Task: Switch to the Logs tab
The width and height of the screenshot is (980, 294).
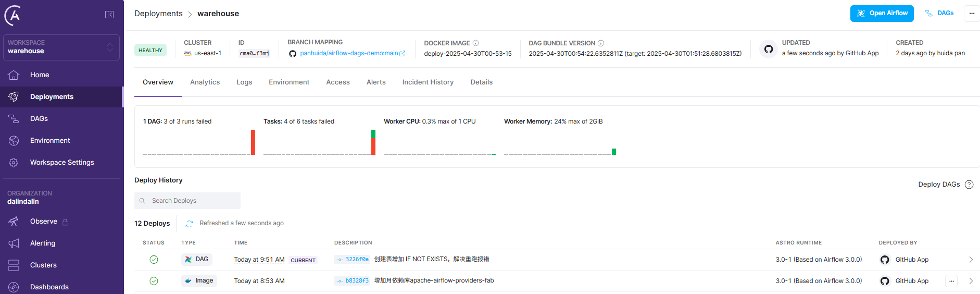Action: coord(244,82)
